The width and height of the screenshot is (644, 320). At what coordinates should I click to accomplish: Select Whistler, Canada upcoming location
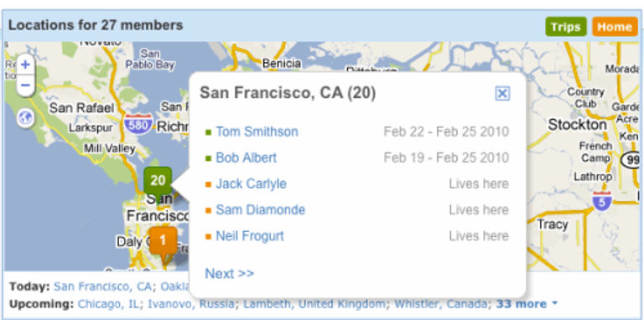click(x=441, y=304)
